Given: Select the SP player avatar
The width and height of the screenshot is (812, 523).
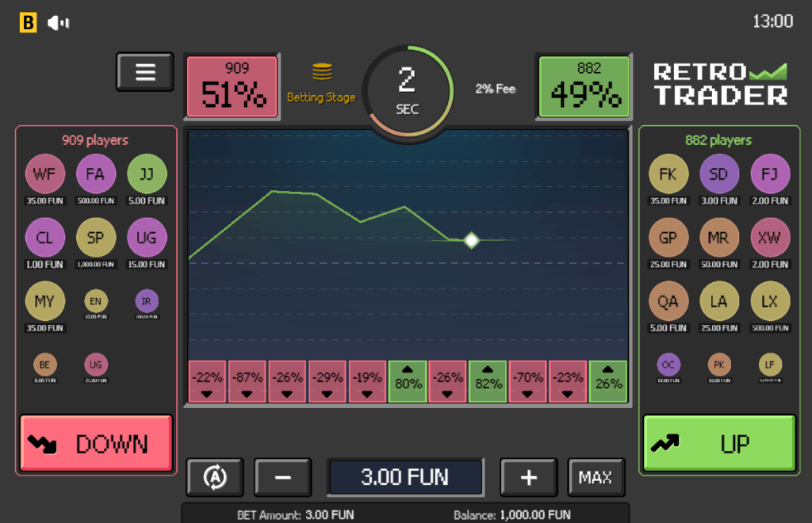Looking at the screenshot, I should 96,238.
